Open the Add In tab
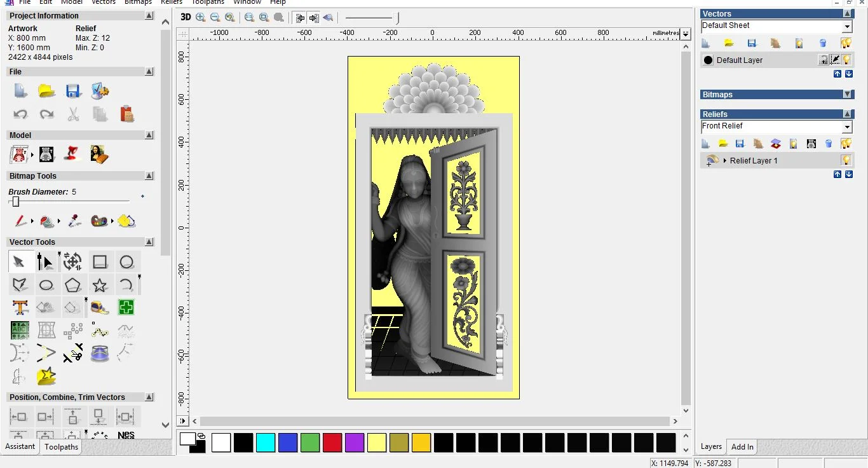Viewport: 868px width, 468px height. tap(742, 447)
